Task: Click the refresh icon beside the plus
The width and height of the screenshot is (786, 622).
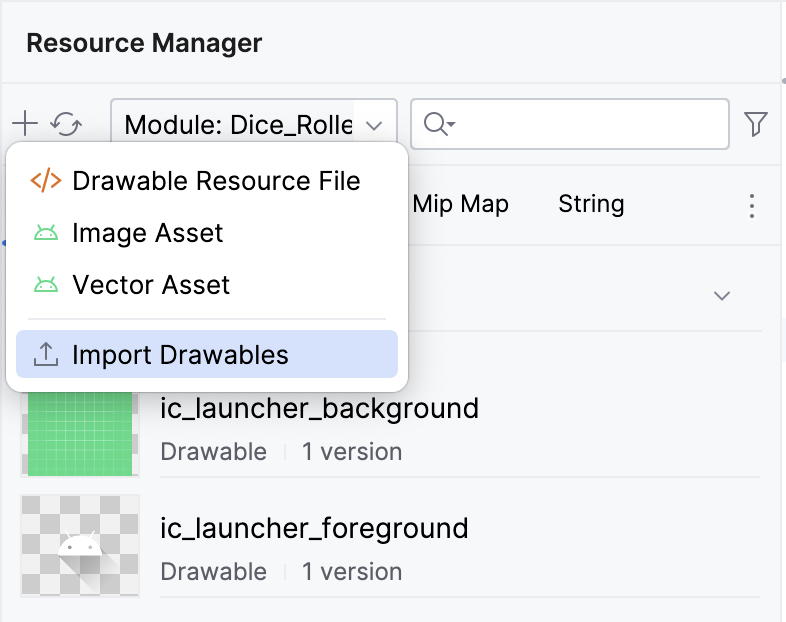Action: point(66,124)
